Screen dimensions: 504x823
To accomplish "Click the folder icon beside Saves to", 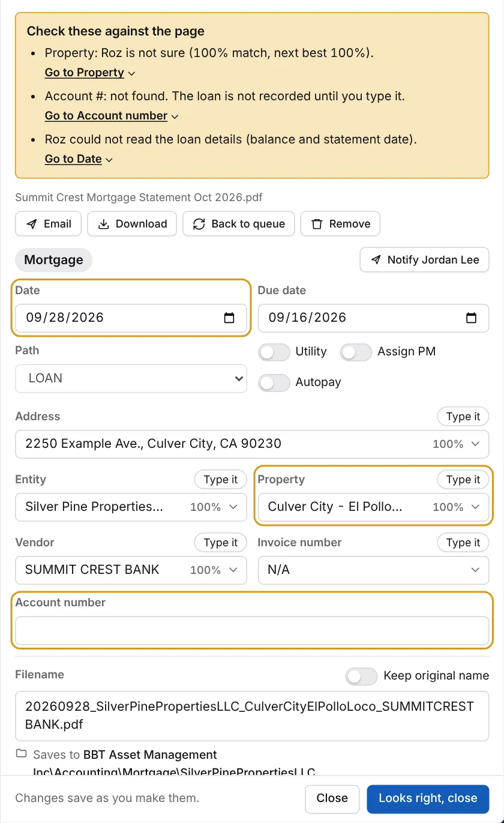I will pos(22,753).
